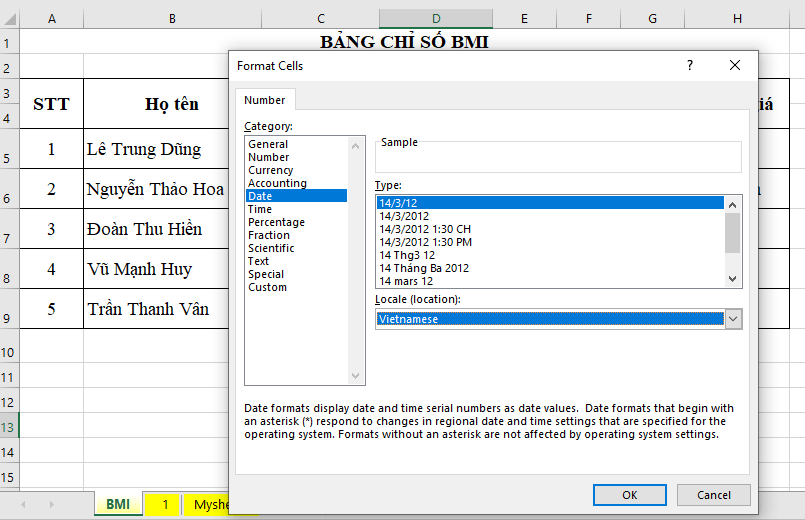This screenshot has height=520, width=805.
Task: Select the Number tab
Action: tap(265, 100)
